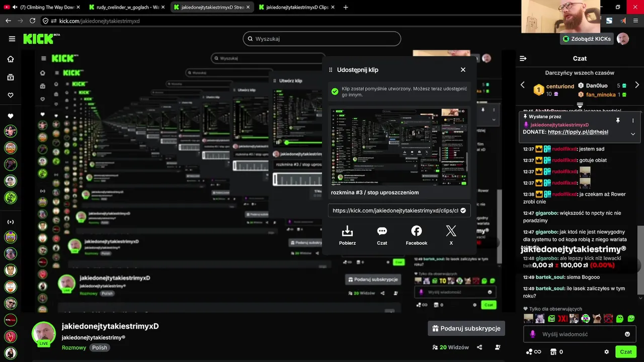644x362 pixels.
Task: Open the Rozmowy category link
Action: pos(74,347)
